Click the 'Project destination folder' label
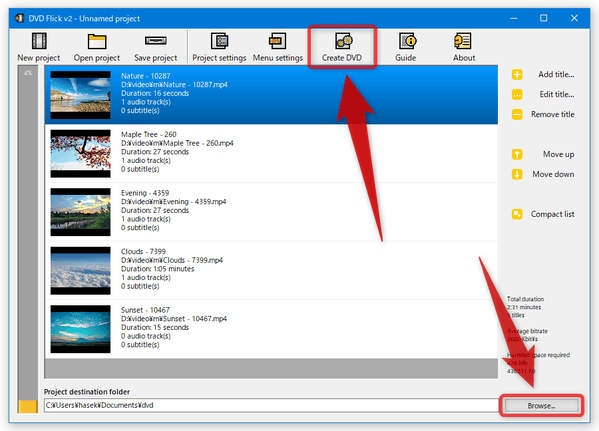The width and height of the screenshot is (599, 431). (x=87, y=392)
